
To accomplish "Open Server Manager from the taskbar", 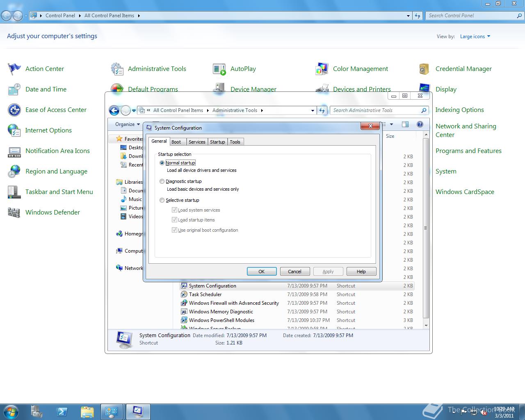I will click(x=37, y=411).
